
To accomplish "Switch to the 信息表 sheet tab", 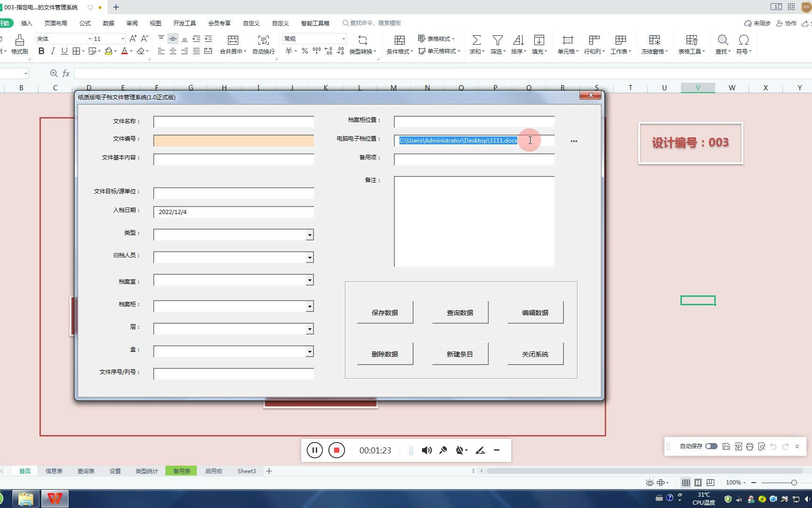I will pos(54,471).
